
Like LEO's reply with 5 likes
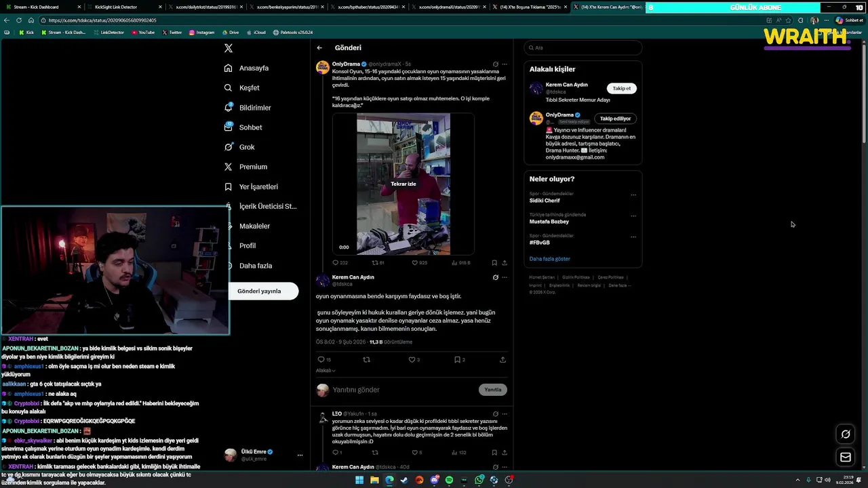click(416, 452)
